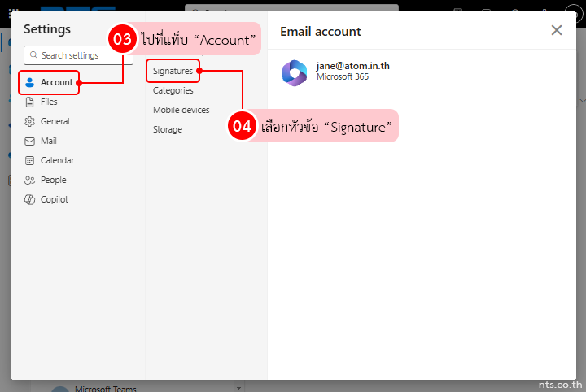Click the Files document icon
This screenshot has width=586, height=392.
[29, 102]
